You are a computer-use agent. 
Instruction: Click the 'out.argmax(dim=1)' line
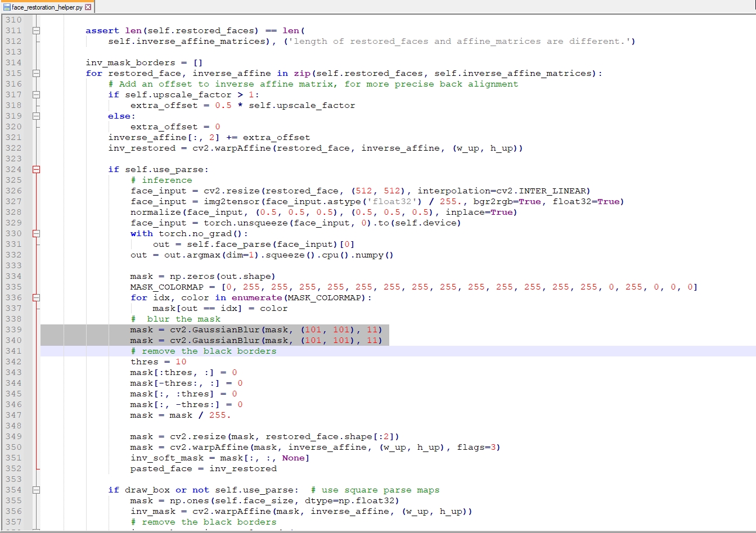point(262,255)
